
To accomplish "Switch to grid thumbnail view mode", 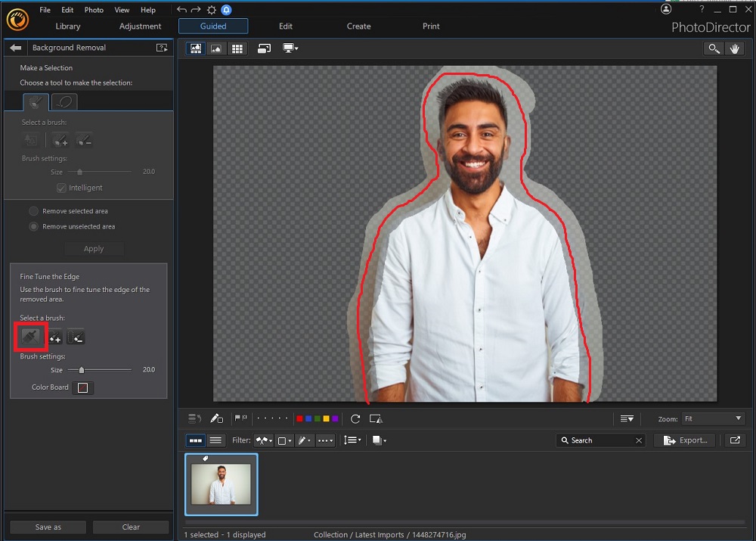I will 237,48.
